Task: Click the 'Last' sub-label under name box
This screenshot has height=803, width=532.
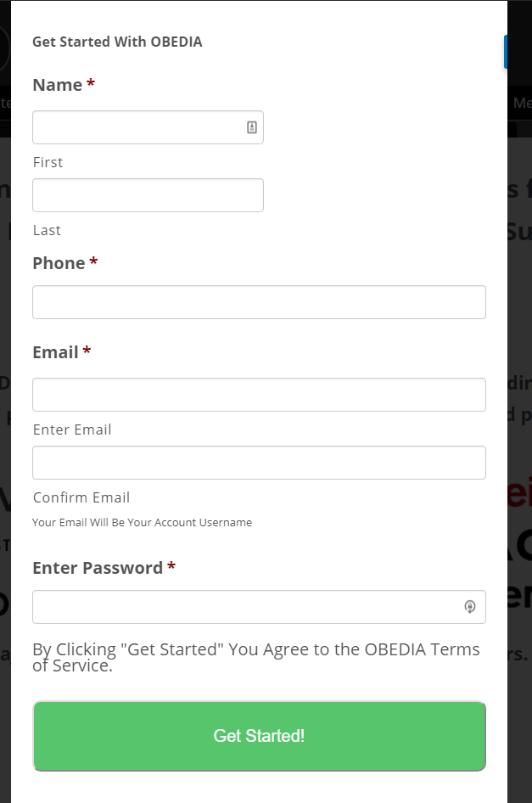Action: 47,230
